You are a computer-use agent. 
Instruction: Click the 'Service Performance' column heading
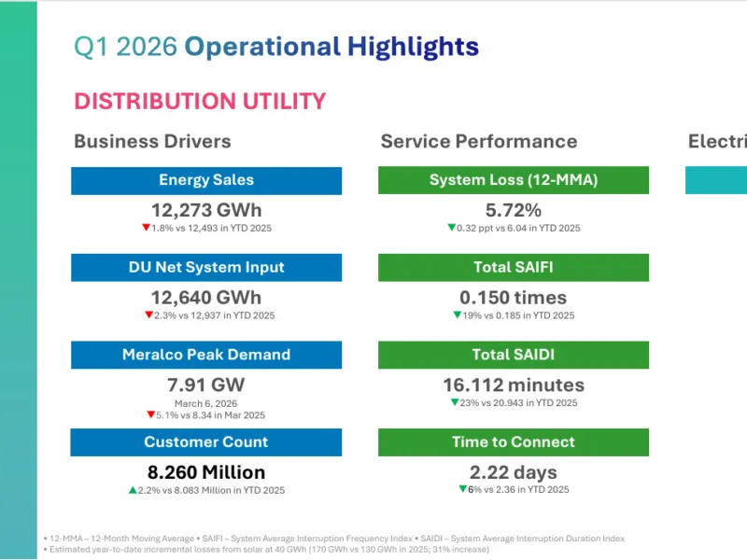(x=479, y=142)
